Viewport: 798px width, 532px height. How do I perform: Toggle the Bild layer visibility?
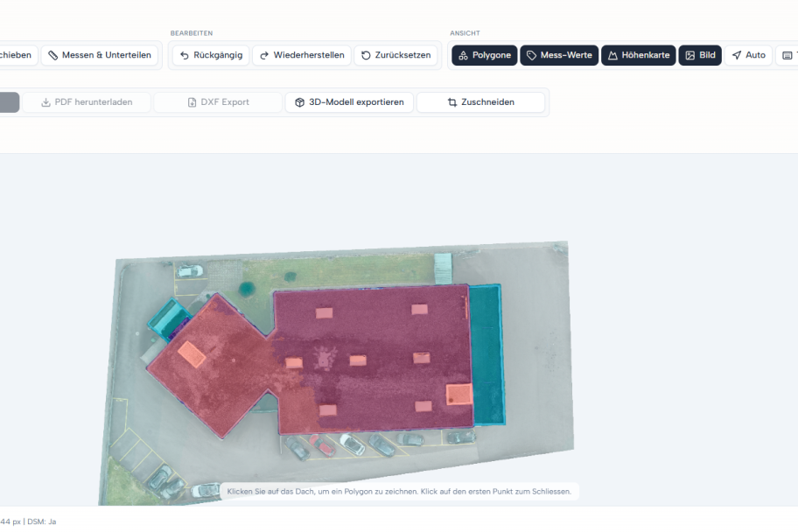point(700,55)
